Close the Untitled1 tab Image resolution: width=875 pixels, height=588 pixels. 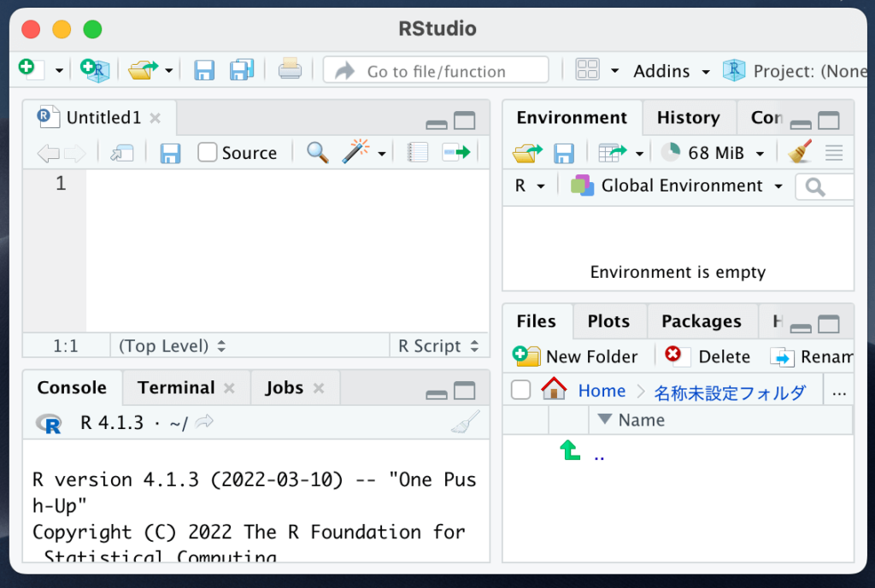coord(156,118)
